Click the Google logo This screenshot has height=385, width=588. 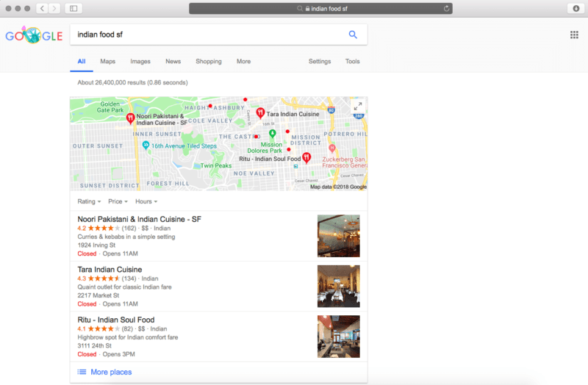point(33,35)
